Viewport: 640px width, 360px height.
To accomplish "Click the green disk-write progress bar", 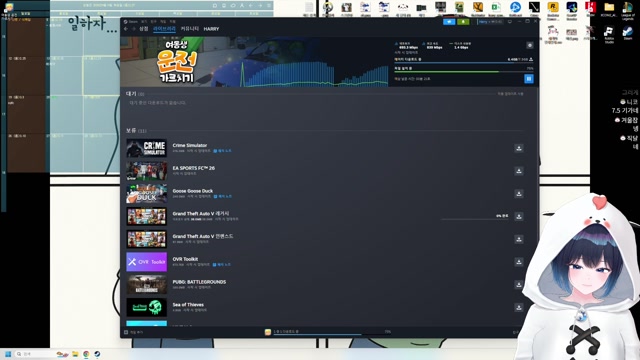I will (x=464, y=72).
